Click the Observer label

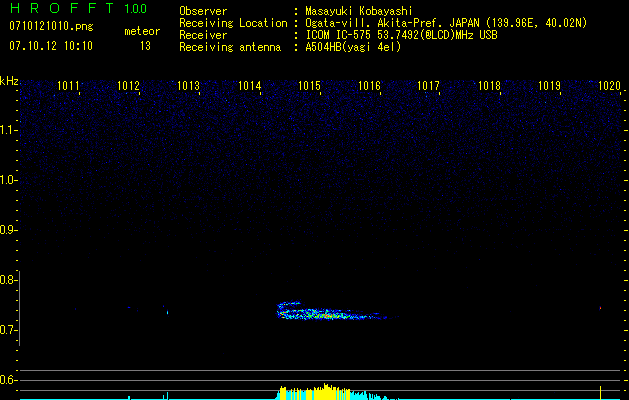[x=203, y=11]
